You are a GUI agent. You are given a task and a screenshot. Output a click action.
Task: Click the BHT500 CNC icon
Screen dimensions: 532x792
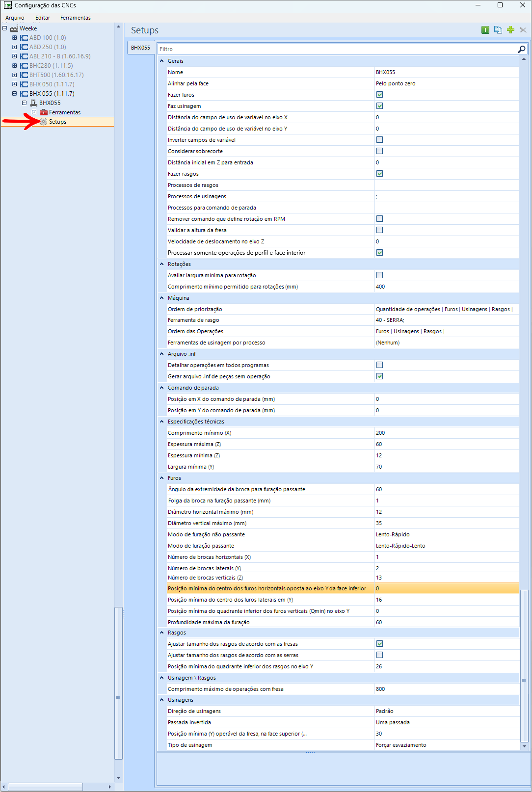(24, 75)
